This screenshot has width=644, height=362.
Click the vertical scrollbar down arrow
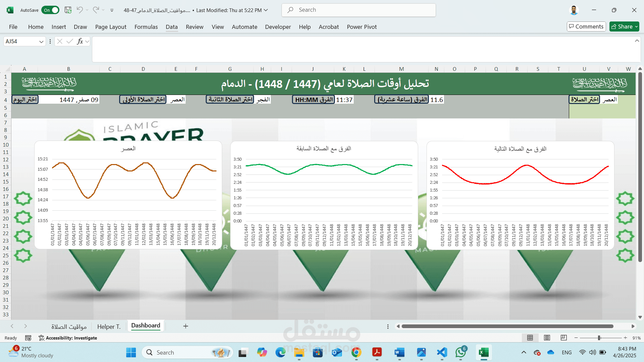(640, 317)
